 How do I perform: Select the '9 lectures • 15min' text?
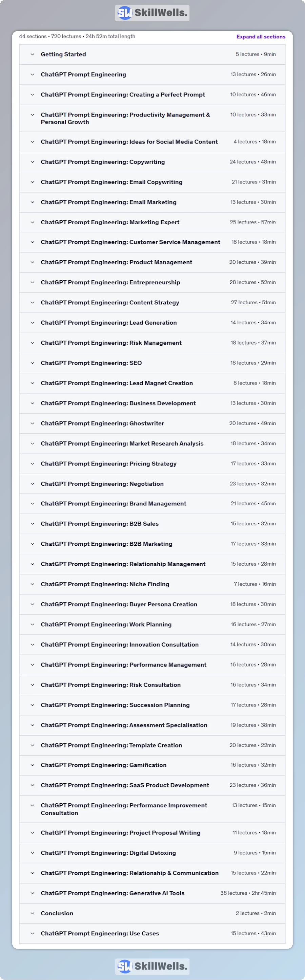255,853
